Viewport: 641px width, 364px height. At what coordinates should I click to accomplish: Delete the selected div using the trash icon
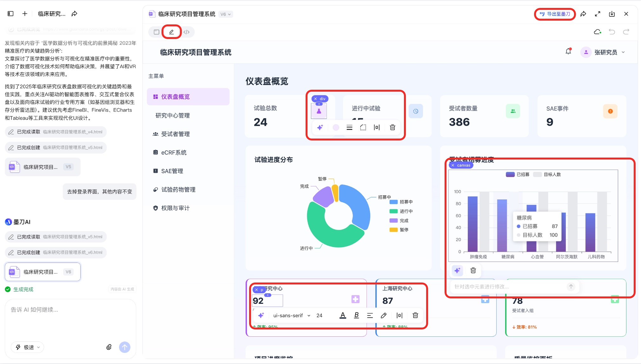click(392, 127)
